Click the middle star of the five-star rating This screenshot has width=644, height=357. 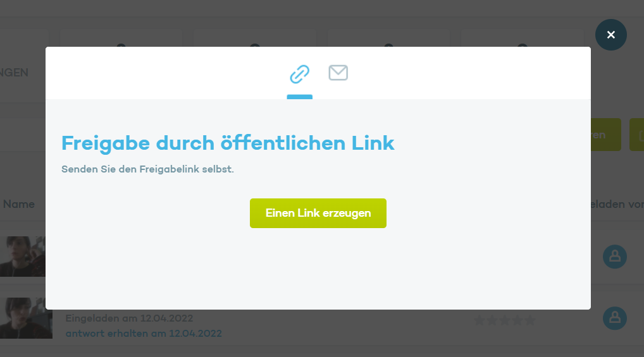pos(505,320)
